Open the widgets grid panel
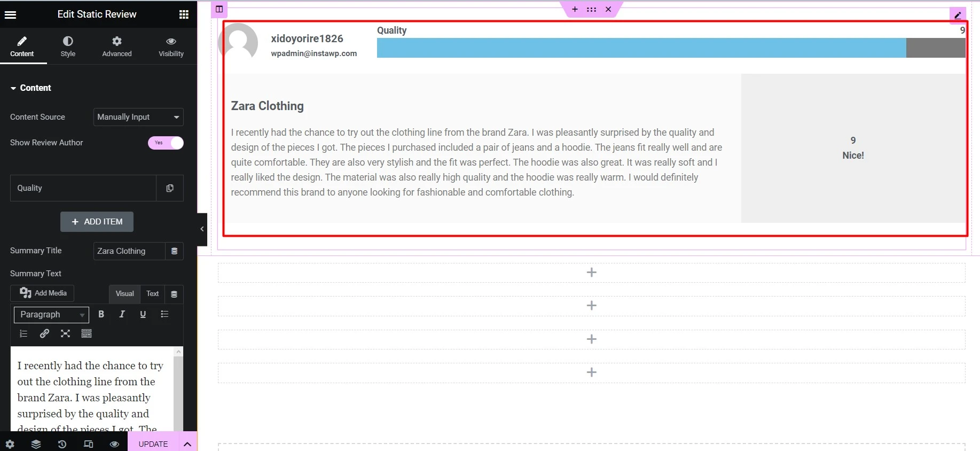This screenshot has width=980, height=451. (x=184, y=14)
